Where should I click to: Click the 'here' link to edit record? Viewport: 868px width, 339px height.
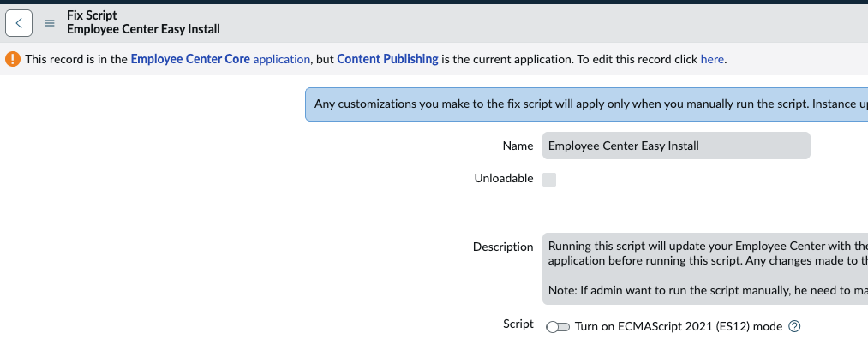[x=712, y=59]
